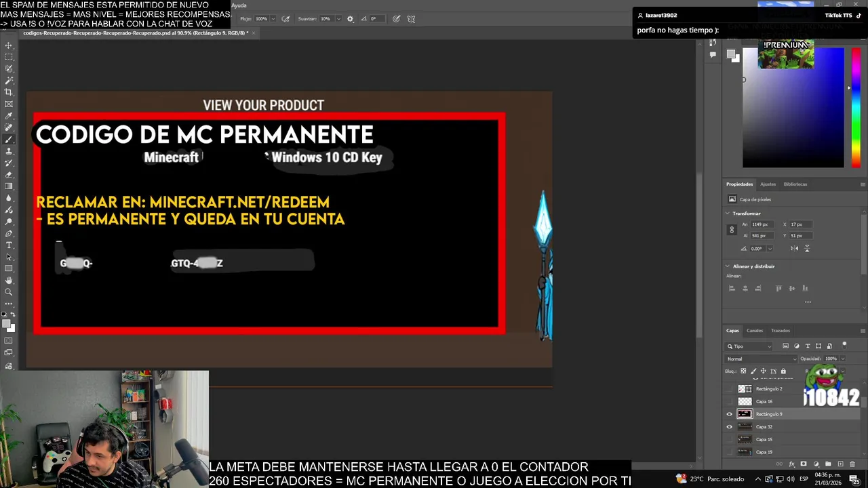Adjust the rainbow hue slider
The height and width of the screenshot is (488, 868).
tap(856, 107)
